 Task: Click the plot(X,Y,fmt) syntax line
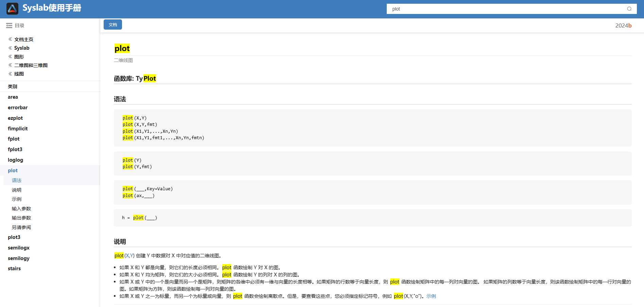140,125
